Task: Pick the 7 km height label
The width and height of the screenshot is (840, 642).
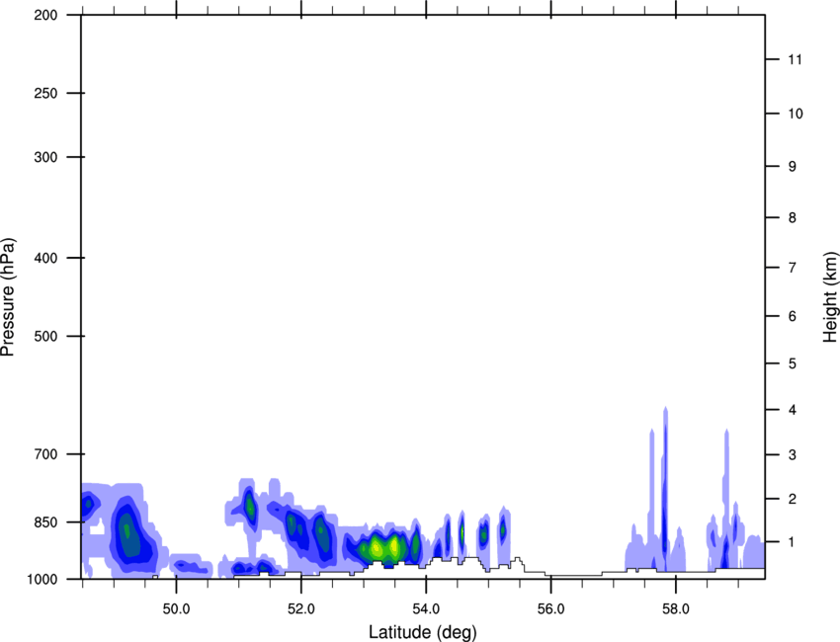Action: pos(793,268)
